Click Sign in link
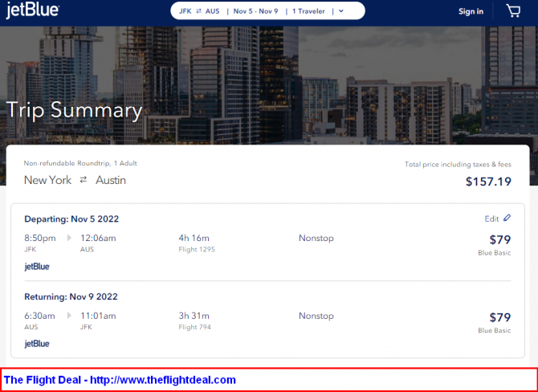Image resolution: width=538 pixels, height=392 pixels. coord(471,11)
